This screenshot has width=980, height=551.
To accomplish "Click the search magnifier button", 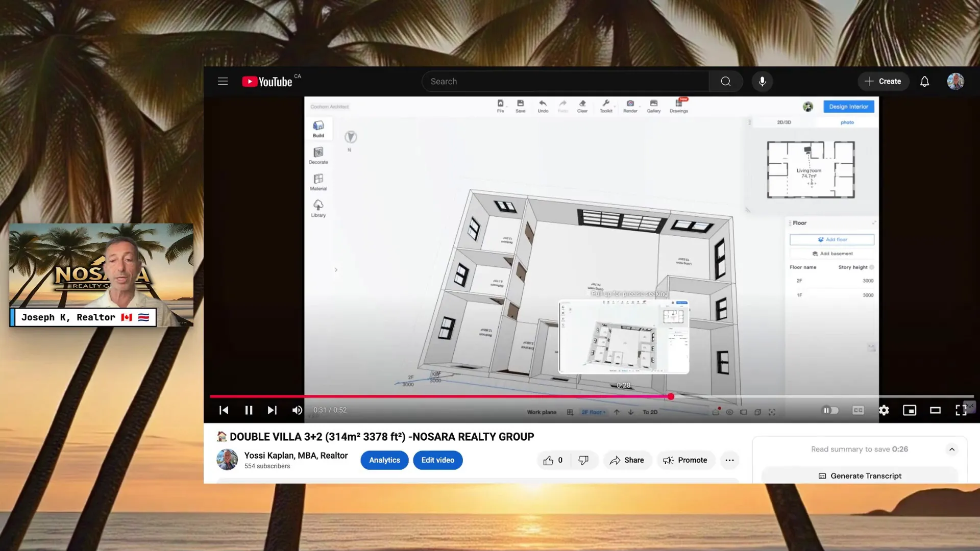I will pos(725,82).
